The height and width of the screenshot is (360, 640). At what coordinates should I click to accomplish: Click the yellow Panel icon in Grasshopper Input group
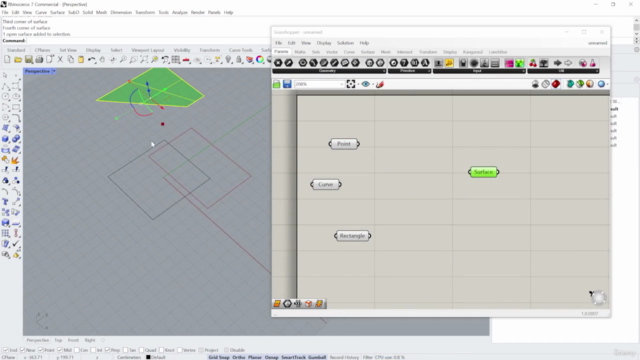449,63
